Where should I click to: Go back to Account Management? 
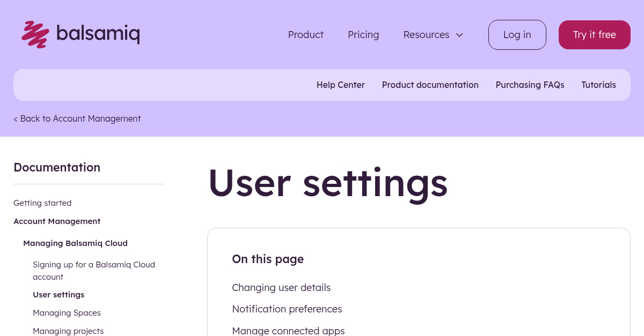(77, 118)
